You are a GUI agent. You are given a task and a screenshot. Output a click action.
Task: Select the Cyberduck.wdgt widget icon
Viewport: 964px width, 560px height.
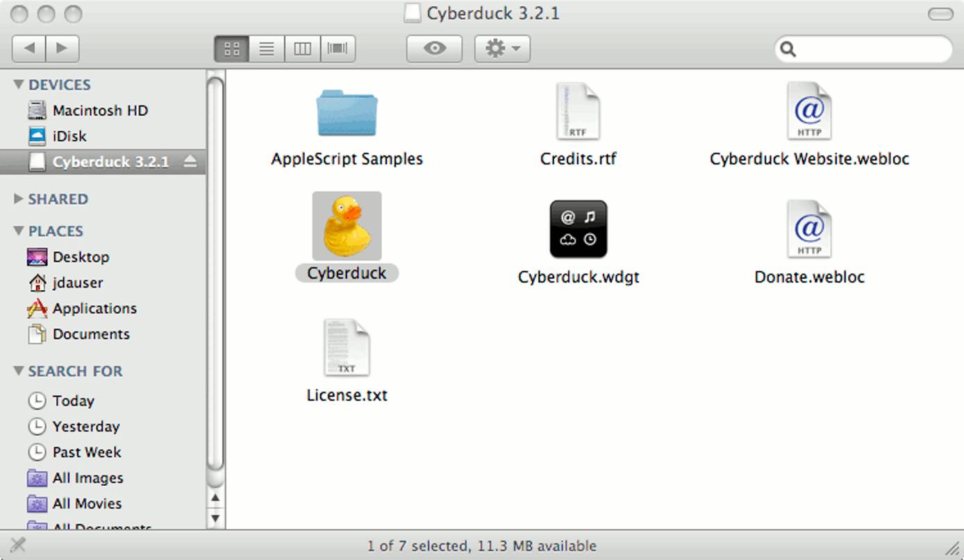point(578,230)
